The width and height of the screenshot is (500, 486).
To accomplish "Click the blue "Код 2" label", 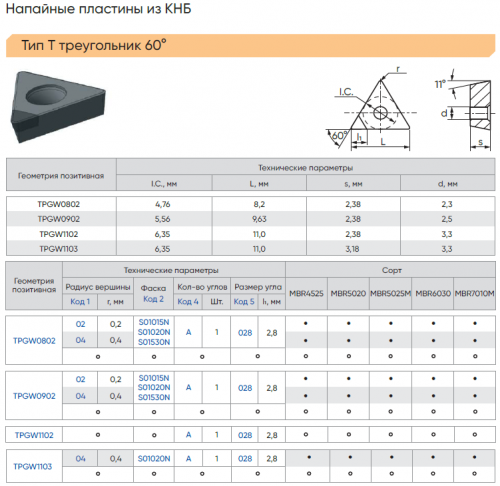I will click(x=153, y=299).
